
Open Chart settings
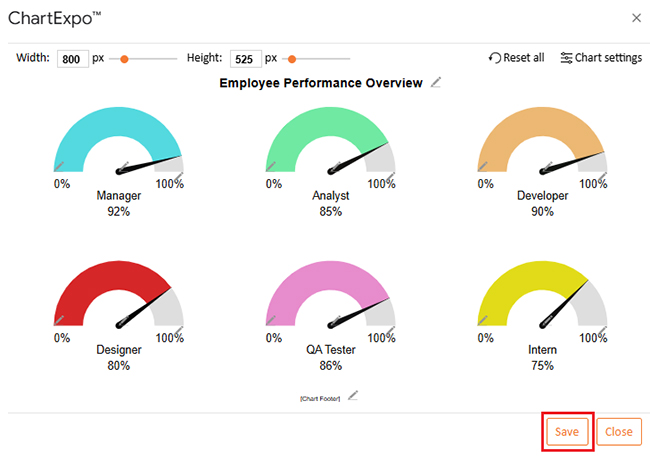coord(601,58)
